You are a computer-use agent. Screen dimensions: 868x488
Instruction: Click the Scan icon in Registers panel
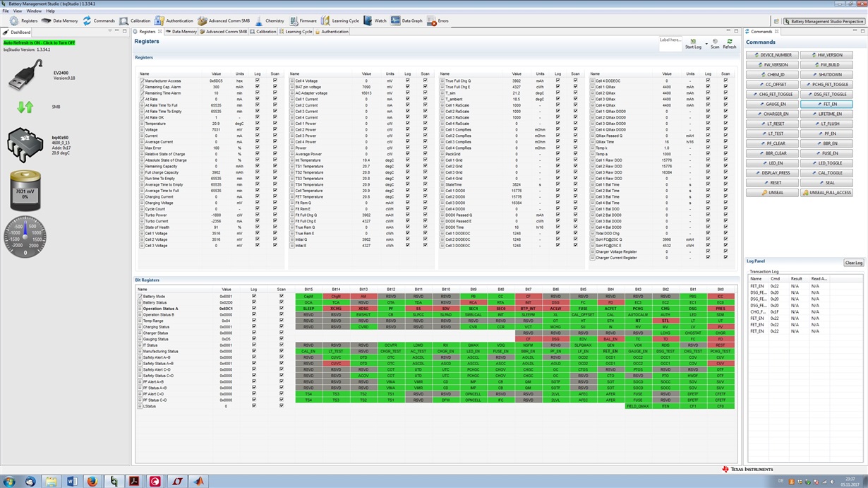click(715, 42)
